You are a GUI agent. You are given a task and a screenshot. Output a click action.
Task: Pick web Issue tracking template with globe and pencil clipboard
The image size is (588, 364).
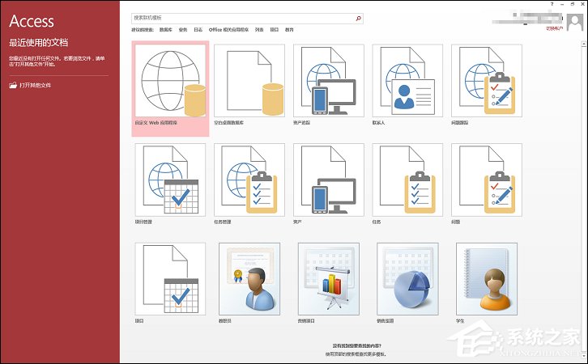tap(487, 81)
